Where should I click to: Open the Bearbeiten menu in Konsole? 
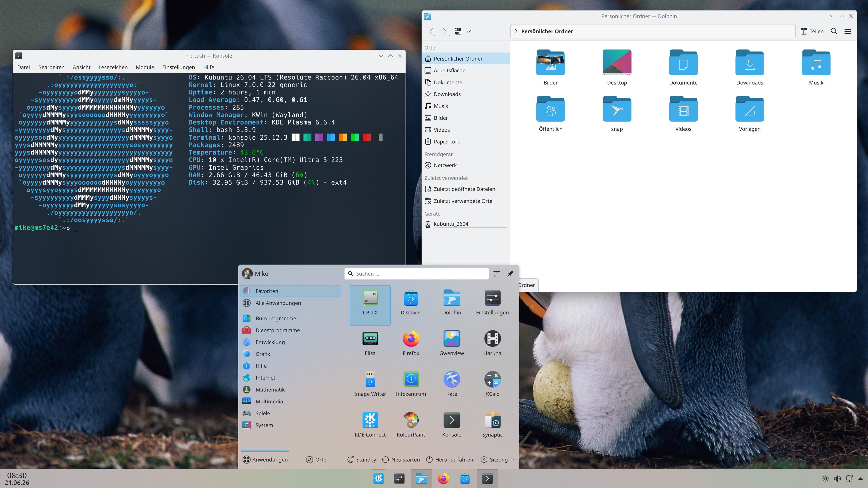click(51, 67)
